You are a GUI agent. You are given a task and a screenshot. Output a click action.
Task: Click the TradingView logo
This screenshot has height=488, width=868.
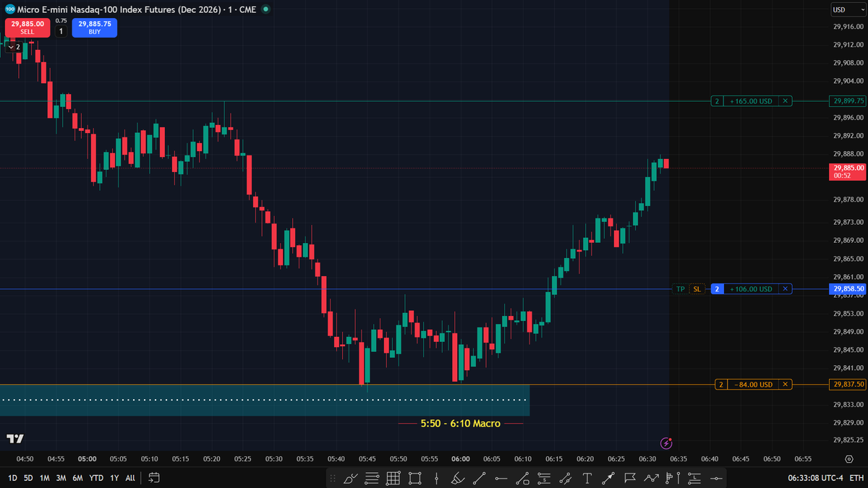tap(14, 439)
